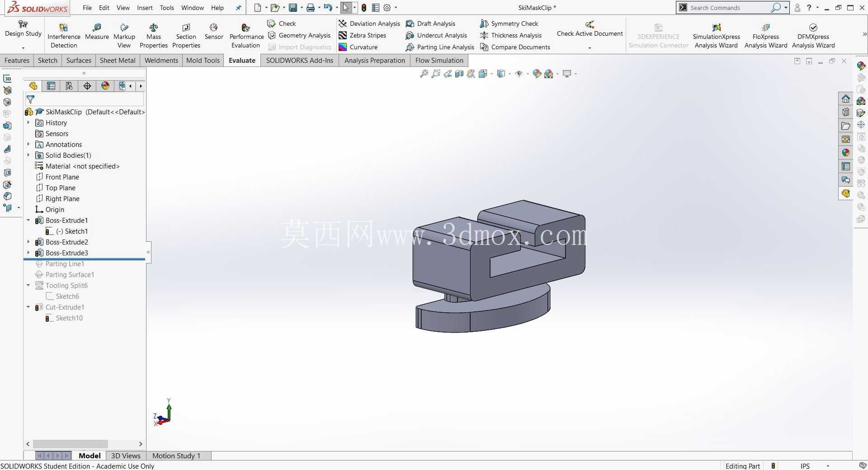Click the Print toolbar icon
Viewport: 868px width, 470px height.
(x=310, y=8)
